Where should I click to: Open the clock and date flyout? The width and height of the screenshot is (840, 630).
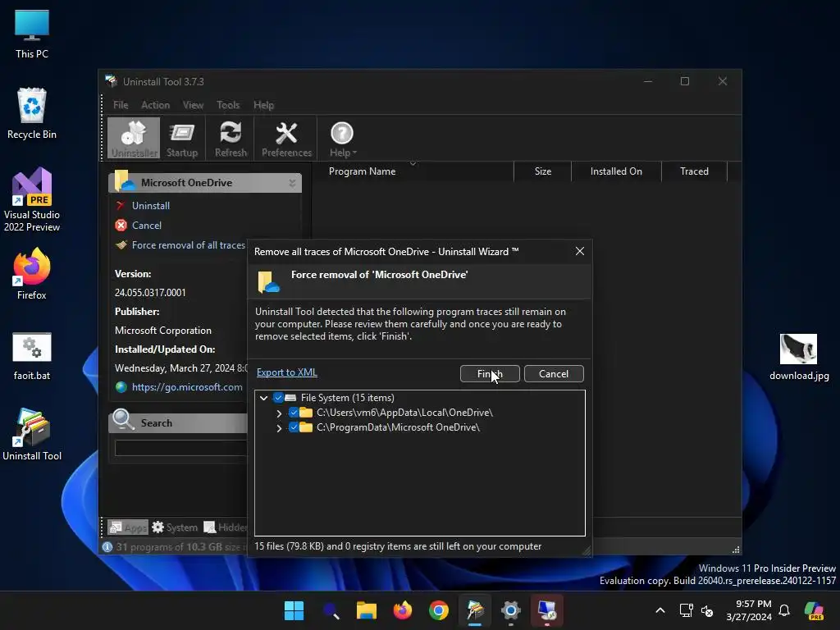[749, 610]
